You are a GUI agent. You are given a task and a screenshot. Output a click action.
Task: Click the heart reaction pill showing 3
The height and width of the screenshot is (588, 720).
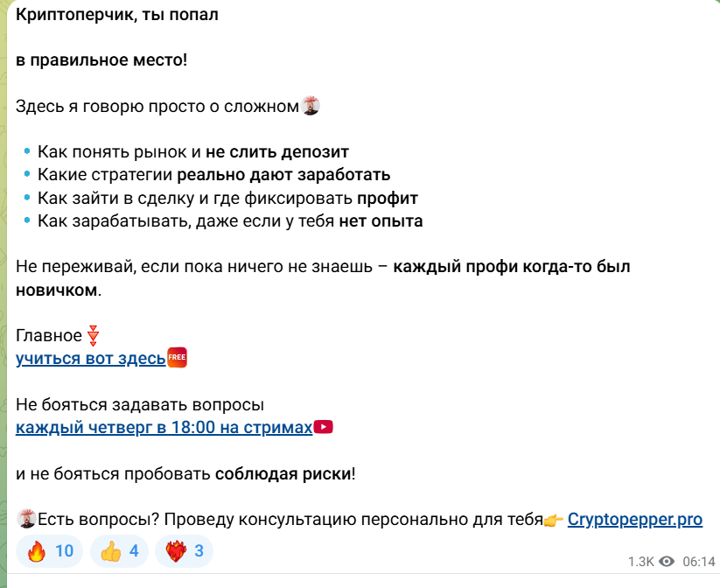[184, 551]
